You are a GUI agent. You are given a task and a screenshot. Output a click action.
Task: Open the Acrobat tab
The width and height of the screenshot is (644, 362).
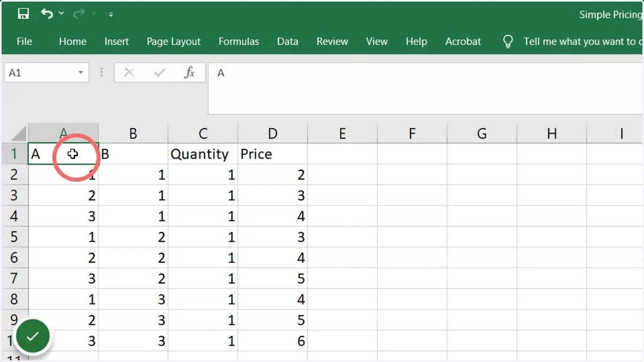463,41
